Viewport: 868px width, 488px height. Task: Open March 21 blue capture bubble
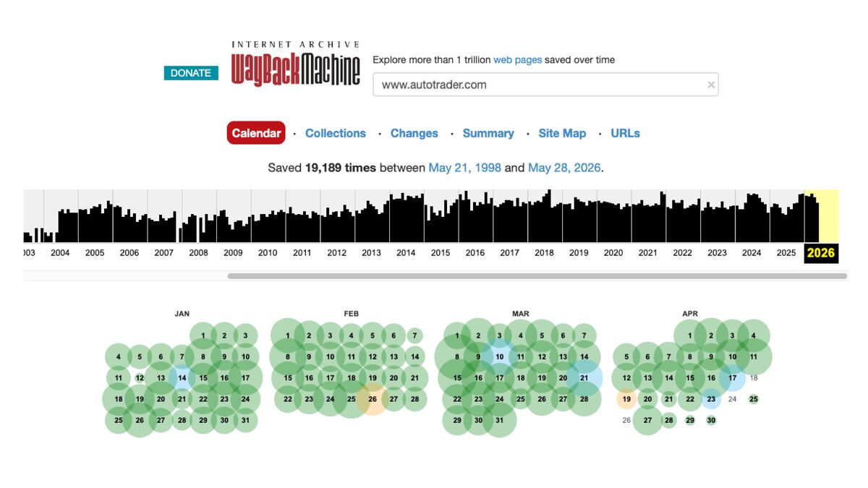pyautogui.click(x=584, y=377)
